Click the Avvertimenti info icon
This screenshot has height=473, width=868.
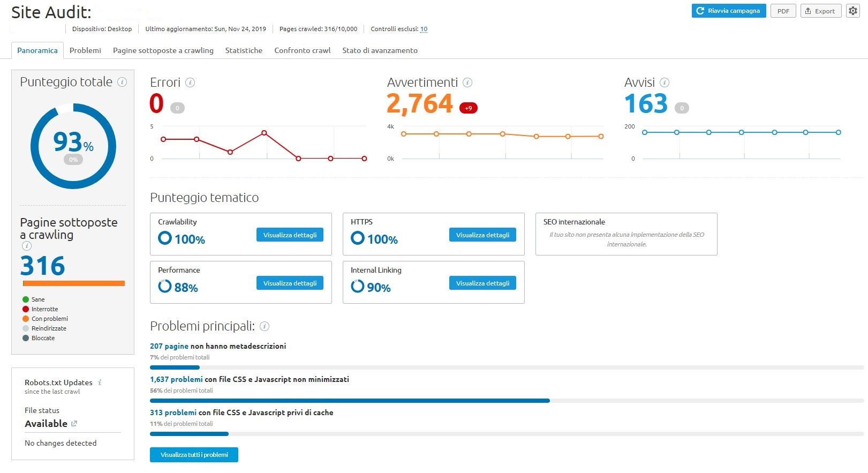pos(467,82)
